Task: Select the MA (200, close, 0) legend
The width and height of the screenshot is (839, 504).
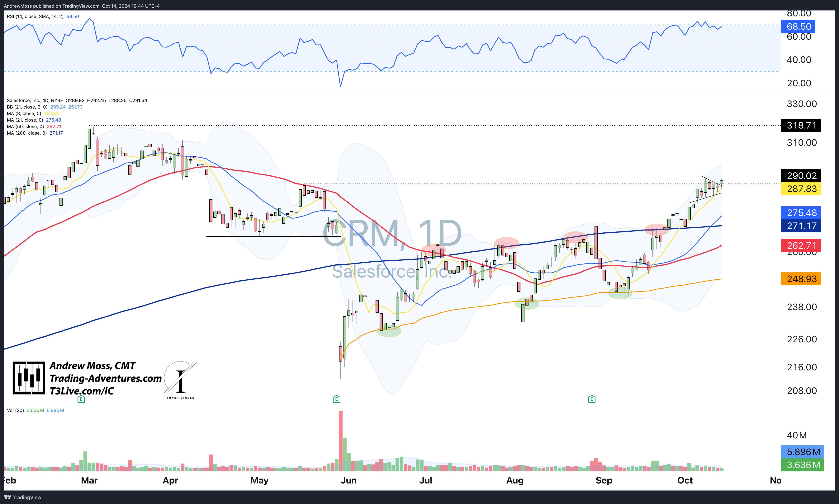Action: (27, 133)
